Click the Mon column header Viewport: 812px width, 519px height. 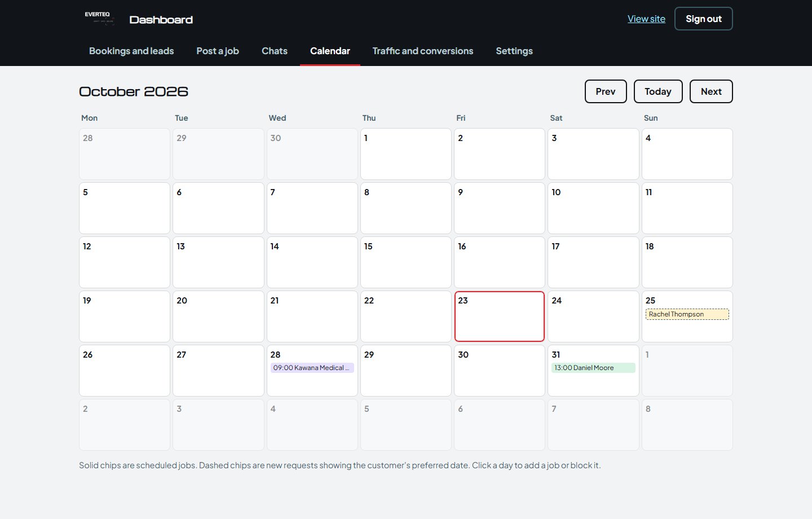(x=89, y=118)
